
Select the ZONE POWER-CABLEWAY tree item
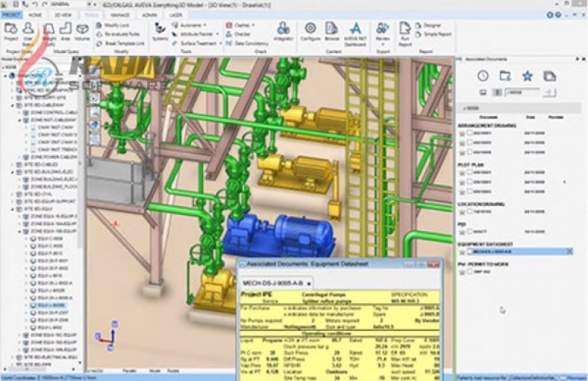click(50, 157)
